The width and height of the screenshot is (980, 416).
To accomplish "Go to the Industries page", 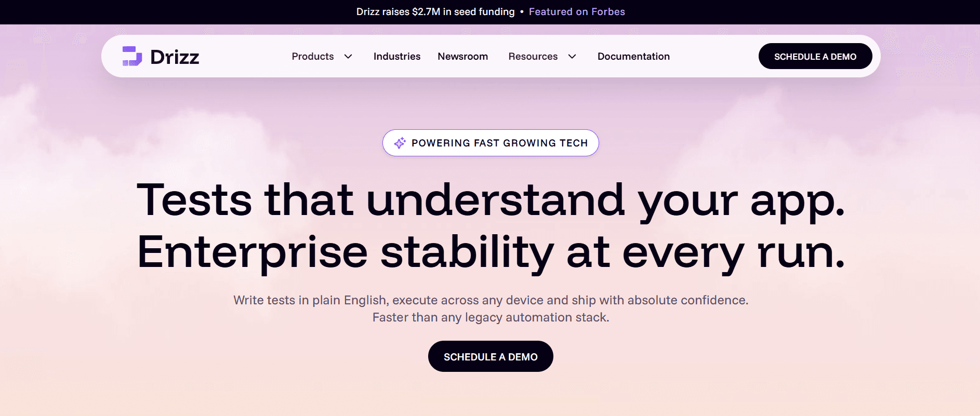I will pyautogui.click(x=397, y=57).
